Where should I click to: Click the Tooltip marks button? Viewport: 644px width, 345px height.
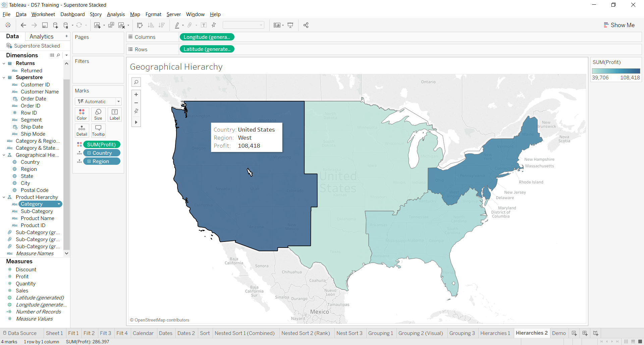click(98, 130)
